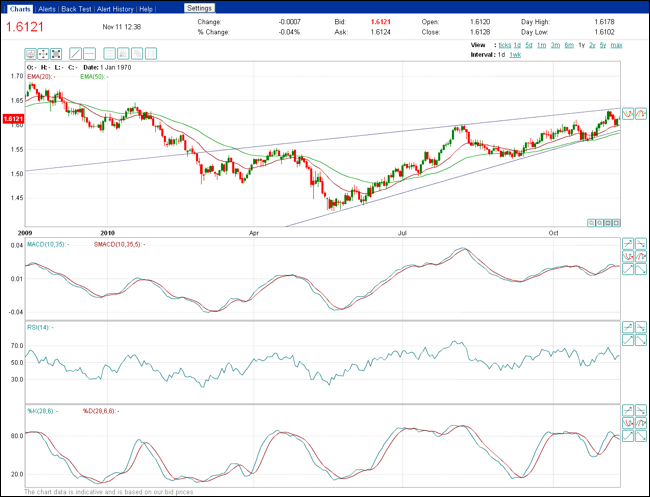650x497 pixels.
Task: Click stochastic %K/%D cross-down alert icon
Action: 641,423
